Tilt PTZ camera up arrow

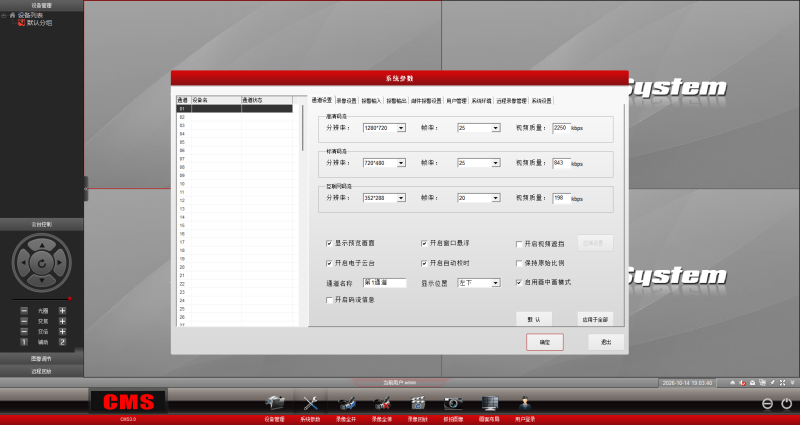coord(42,246)
